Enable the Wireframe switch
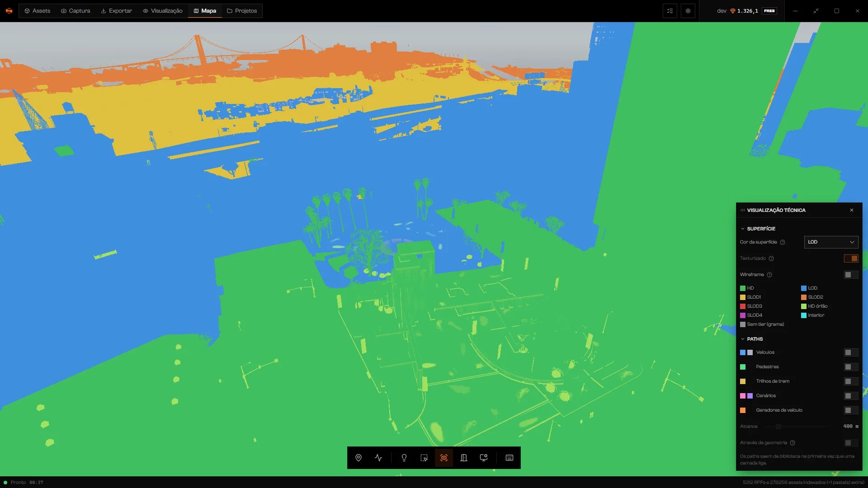 coord(851,275)
